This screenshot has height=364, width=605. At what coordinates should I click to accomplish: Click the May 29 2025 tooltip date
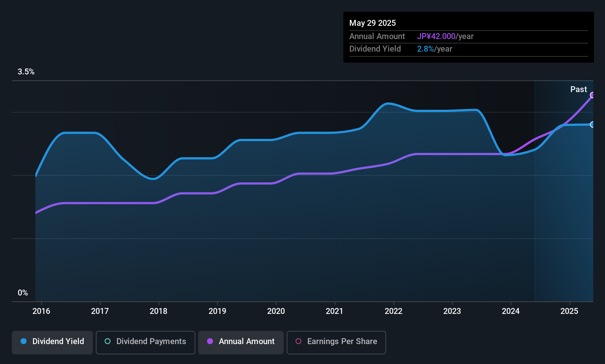coord(373,23)
